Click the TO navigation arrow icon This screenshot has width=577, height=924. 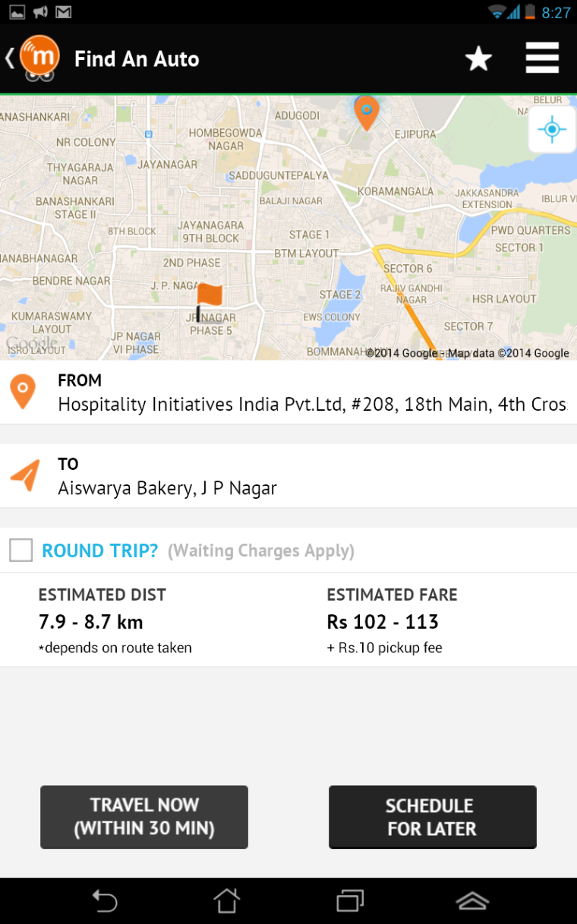[24, 475]
